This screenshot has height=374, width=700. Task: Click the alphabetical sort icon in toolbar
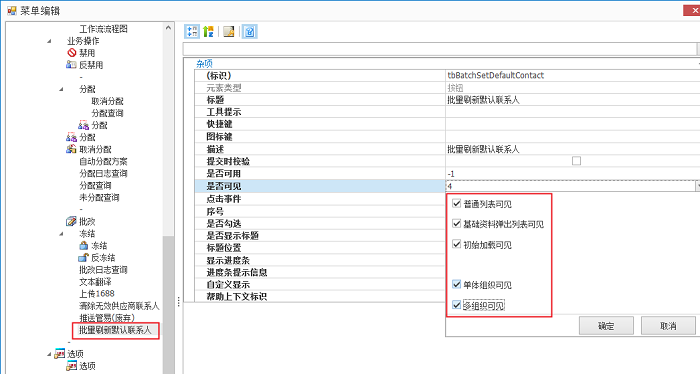tap(208, 31)
